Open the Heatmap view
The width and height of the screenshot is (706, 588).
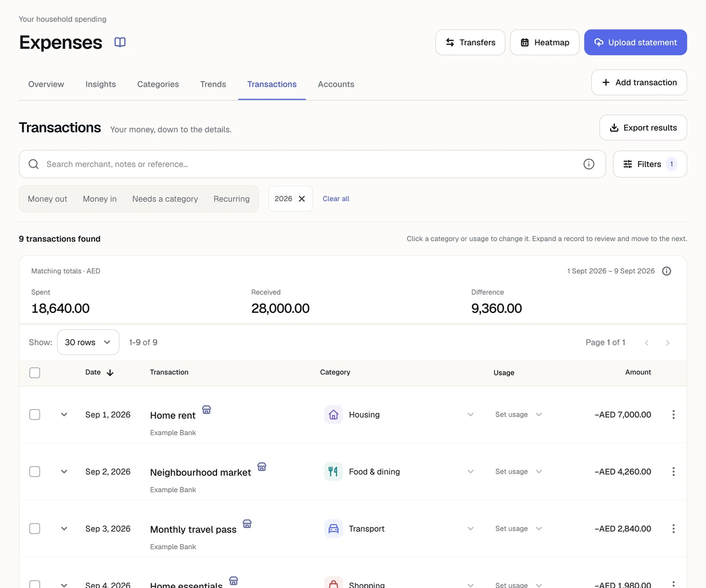click(x=545, y=42)
